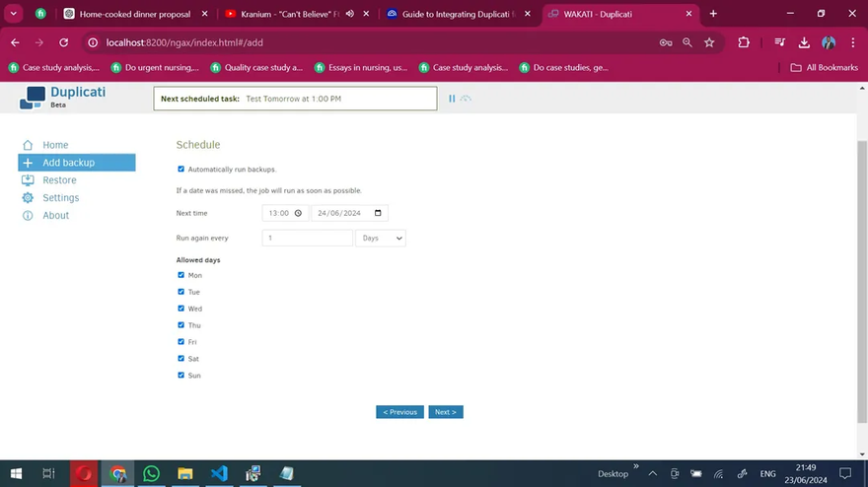Bookmark this page with star icon

pos(708,42)
